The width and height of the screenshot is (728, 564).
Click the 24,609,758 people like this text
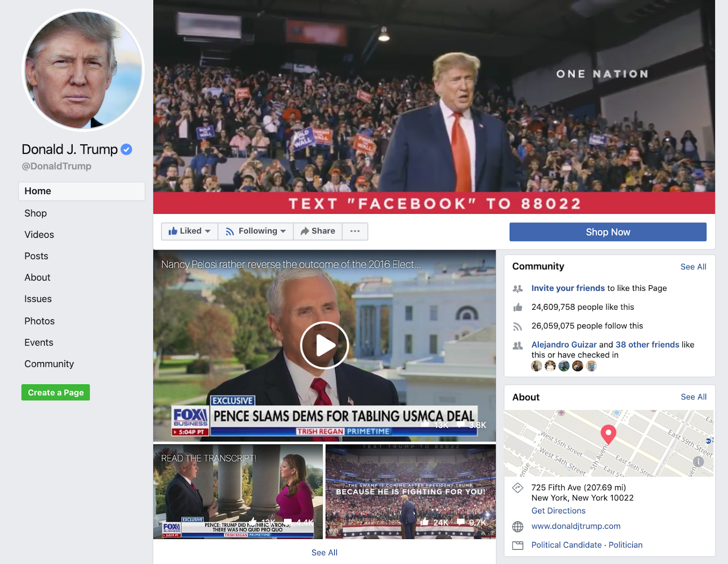pos(582,307)
